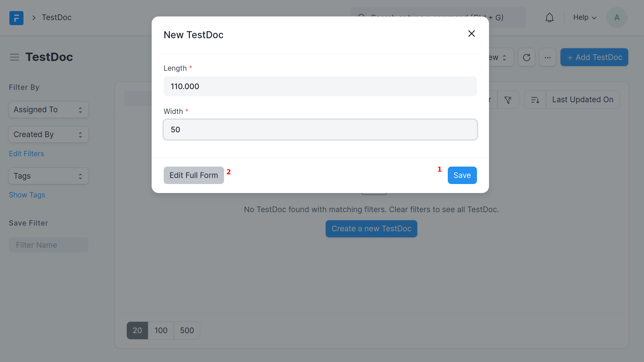The width and height of the screenshot is (644, 362).
Task: Click the Edit Full Form button
Action: point(194,175)
